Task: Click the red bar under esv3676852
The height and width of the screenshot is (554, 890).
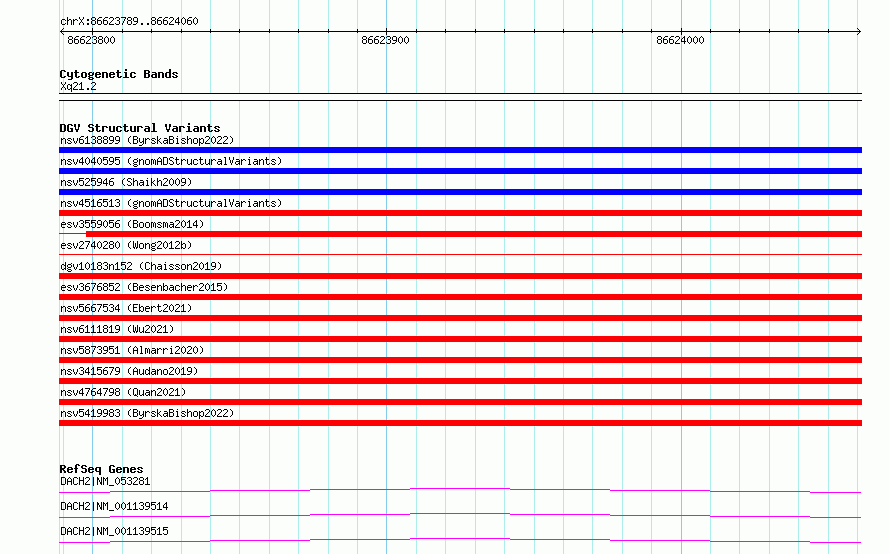Action: (460, 297)
